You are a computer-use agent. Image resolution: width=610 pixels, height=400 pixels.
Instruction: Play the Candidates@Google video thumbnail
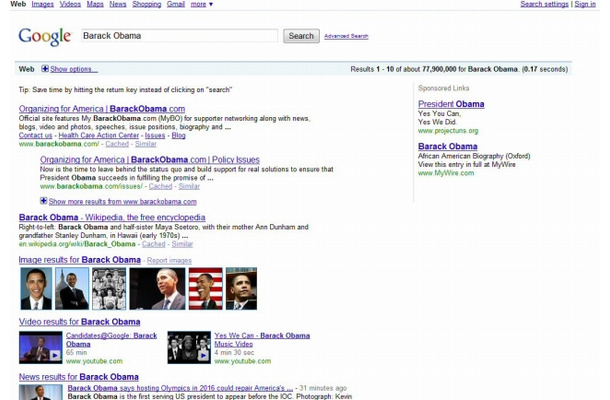click(x=40, y=347)
